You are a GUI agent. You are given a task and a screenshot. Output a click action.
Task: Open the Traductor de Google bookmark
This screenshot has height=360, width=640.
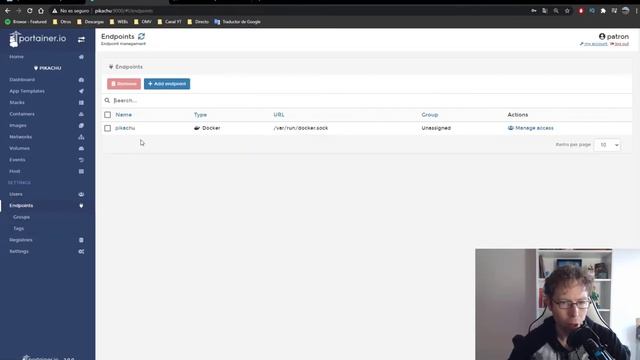(238, 22)
